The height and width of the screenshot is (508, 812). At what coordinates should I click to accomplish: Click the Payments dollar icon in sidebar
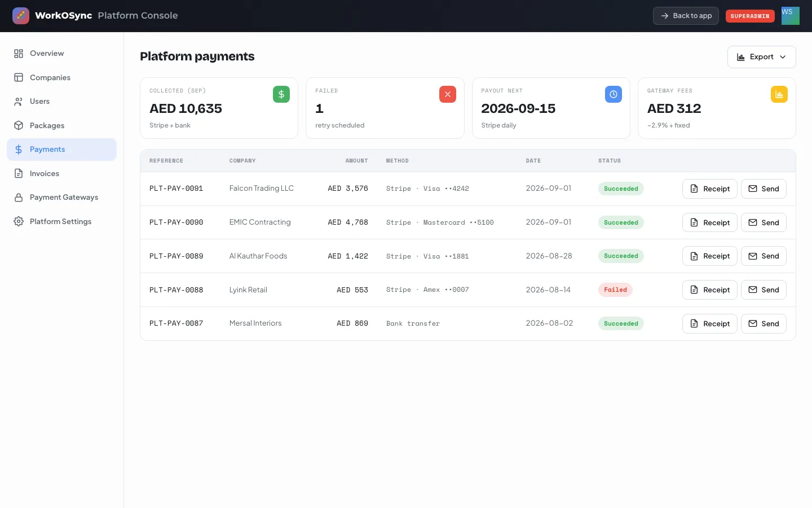[19, 150]
